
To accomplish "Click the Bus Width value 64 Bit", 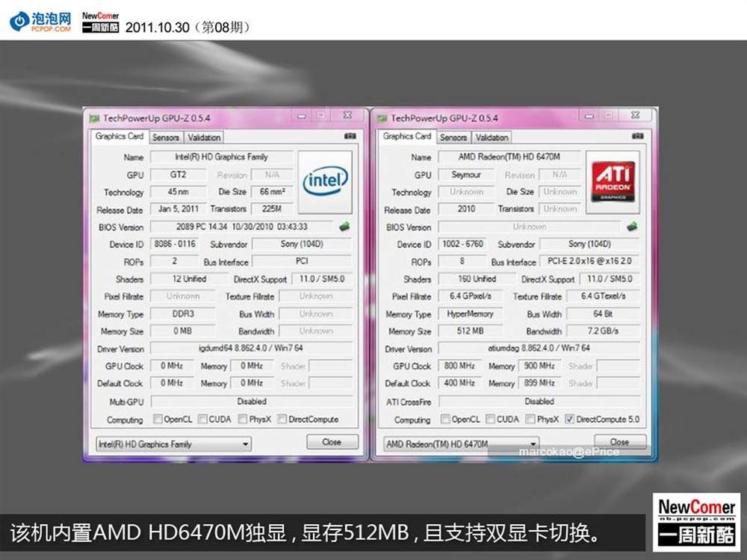I will click(603, 314).
